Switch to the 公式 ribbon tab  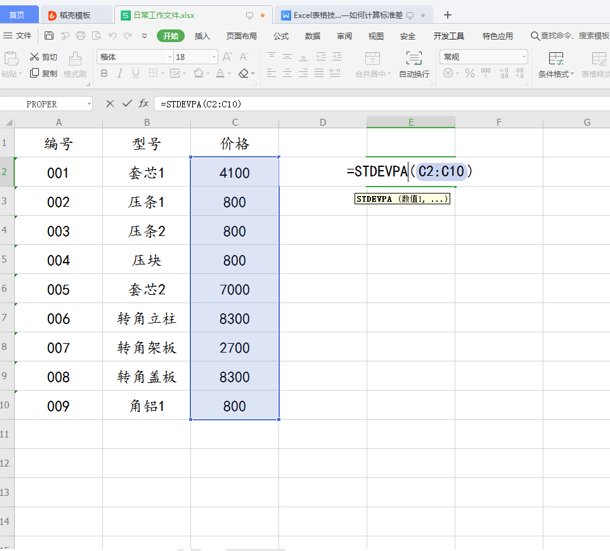[281, 36]
